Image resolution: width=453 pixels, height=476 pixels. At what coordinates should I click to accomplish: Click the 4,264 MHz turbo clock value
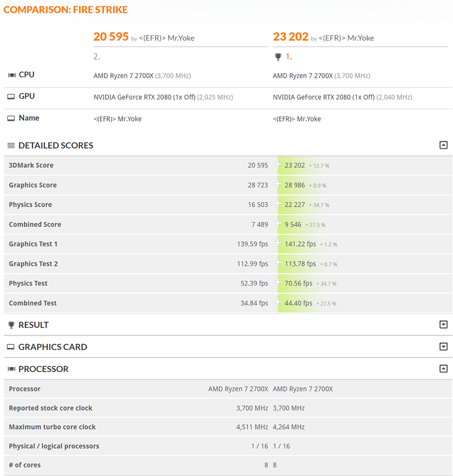[289, 427]
